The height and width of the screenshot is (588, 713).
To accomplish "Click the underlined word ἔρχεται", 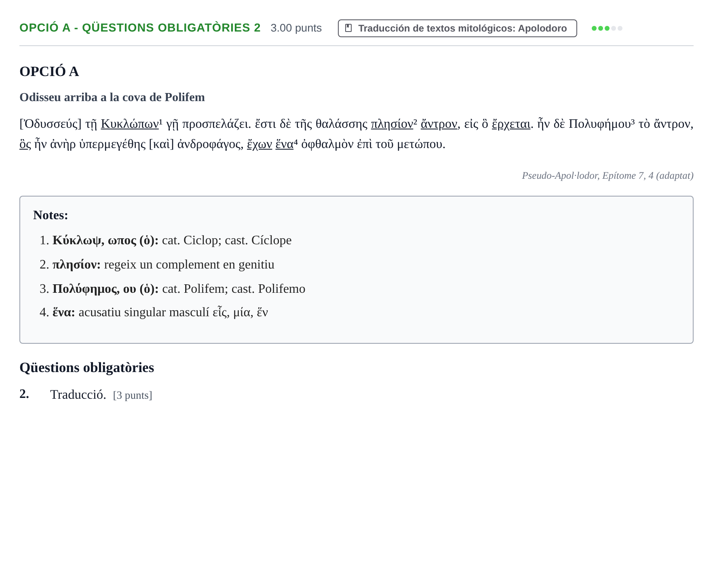I will [x=511, y=124].
